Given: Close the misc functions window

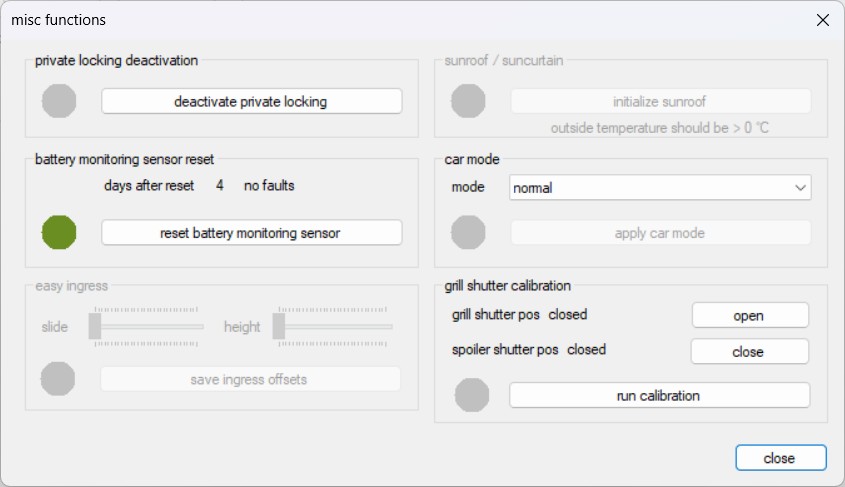Looking at the screenshot, I should tap(822, 20).
